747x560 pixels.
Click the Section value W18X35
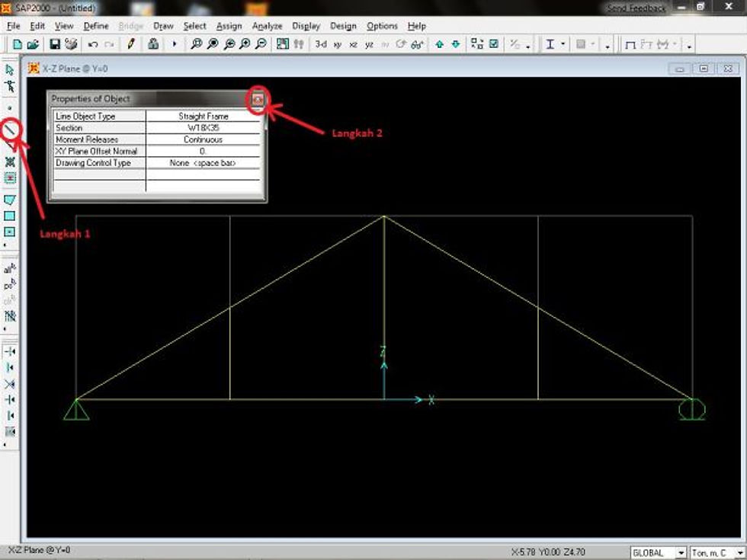pyautogui.click(x=204, y=128)
